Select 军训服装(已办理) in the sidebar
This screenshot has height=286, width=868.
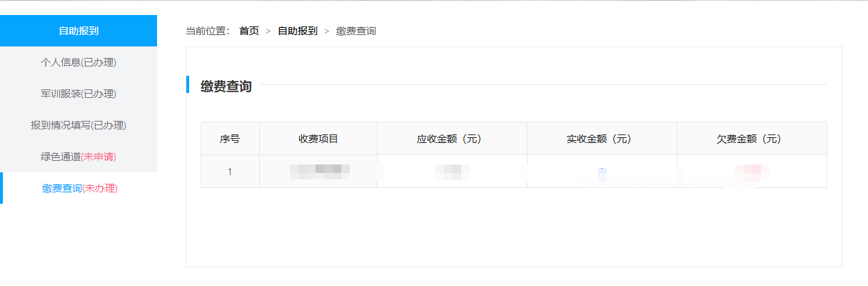[x=79, y=94]
